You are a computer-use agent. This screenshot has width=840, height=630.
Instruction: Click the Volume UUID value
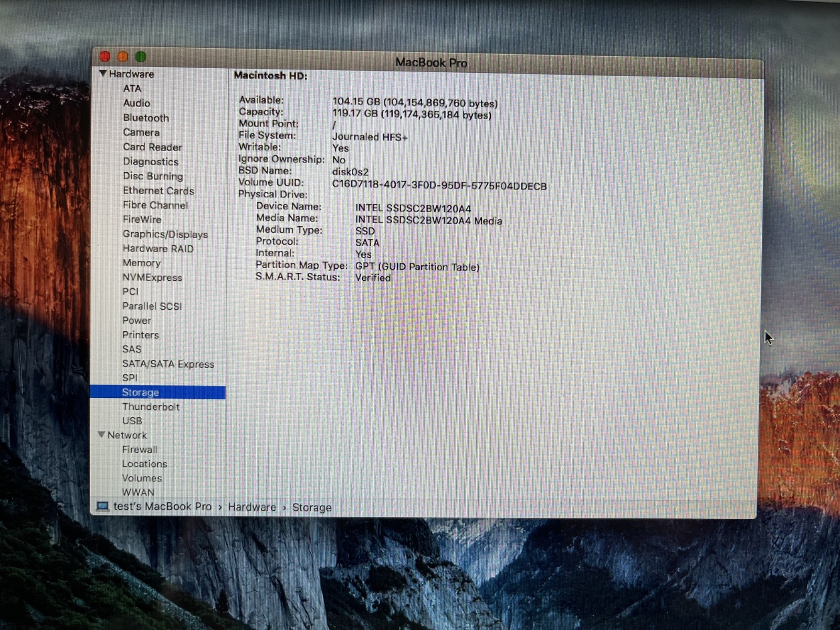coord(439,186)
